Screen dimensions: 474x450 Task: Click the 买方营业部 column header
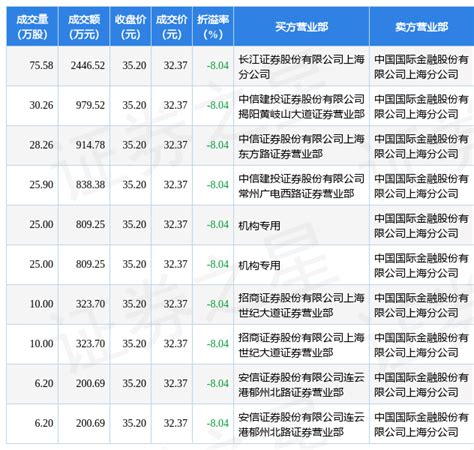click(x=302, y=27)
